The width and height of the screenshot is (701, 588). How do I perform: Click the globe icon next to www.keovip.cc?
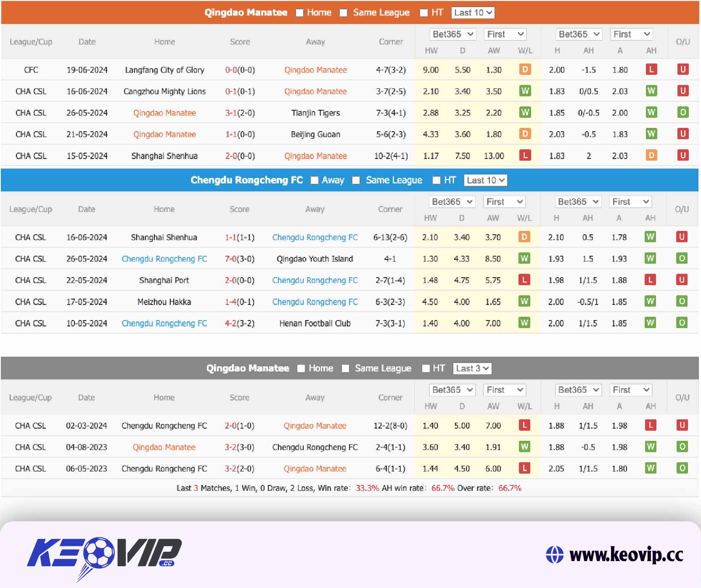pos(556,554)
